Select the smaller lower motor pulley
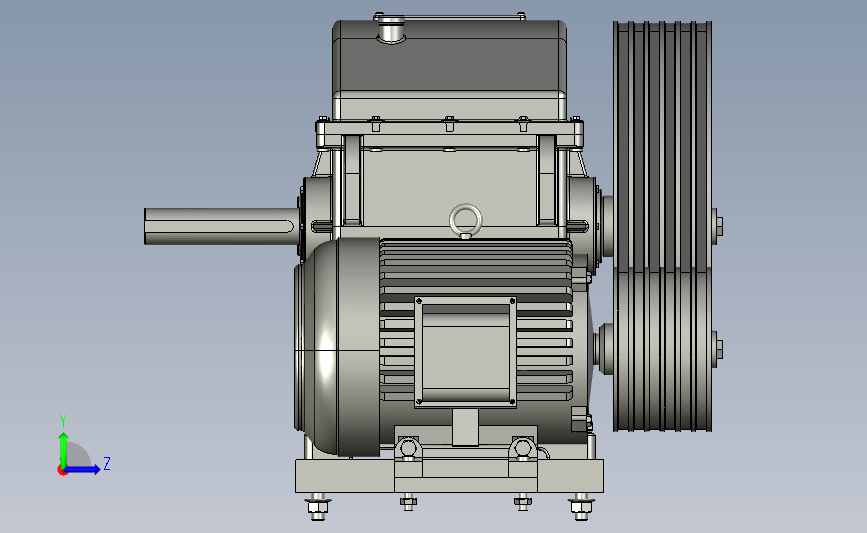The height and width of the screenshot is (533, 867). (x=662, y=351)
